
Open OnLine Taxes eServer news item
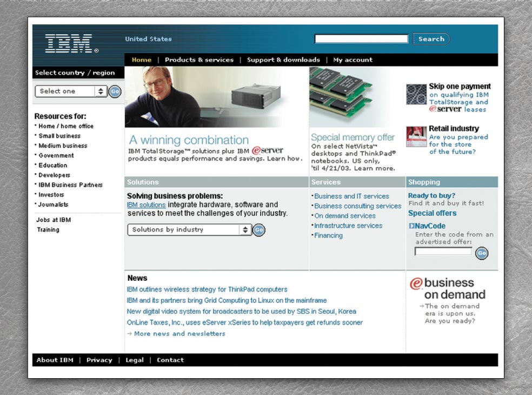pos(244,322)
